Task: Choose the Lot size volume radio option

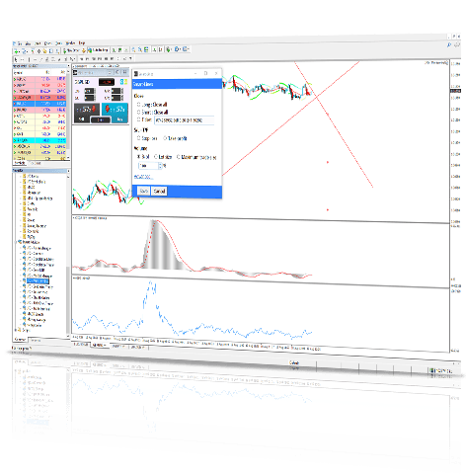Action: (x=156, y=157)
